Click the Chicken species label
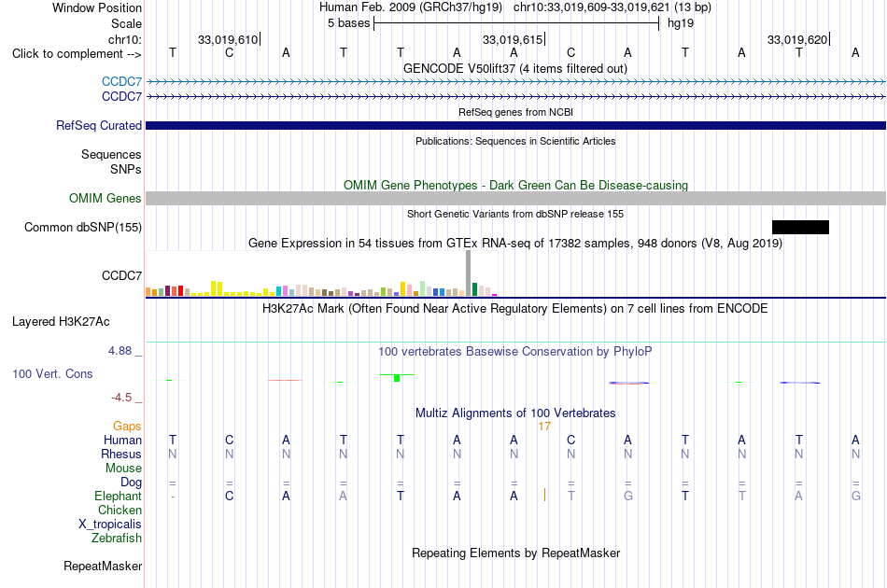 (x=120, y=510)
